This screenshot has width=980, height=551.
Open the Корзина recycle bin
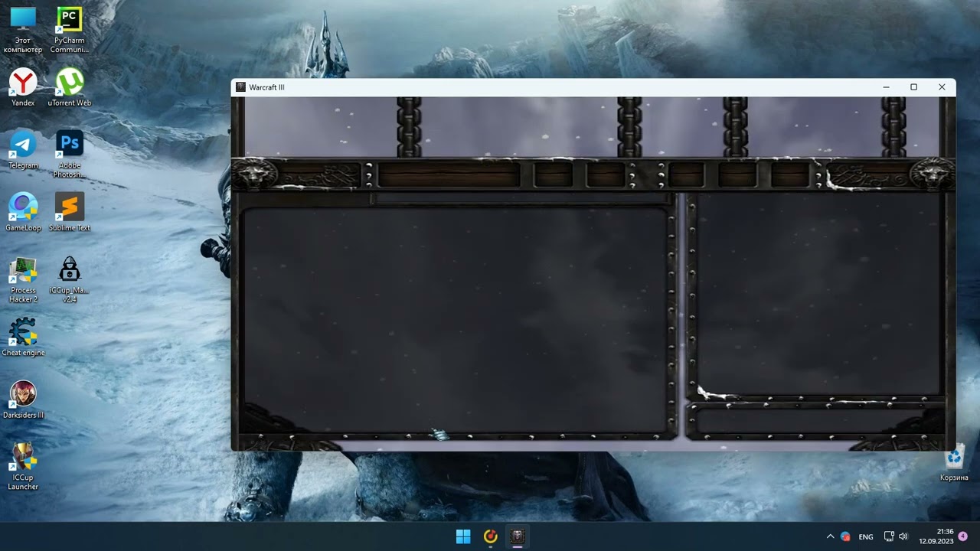954,464
